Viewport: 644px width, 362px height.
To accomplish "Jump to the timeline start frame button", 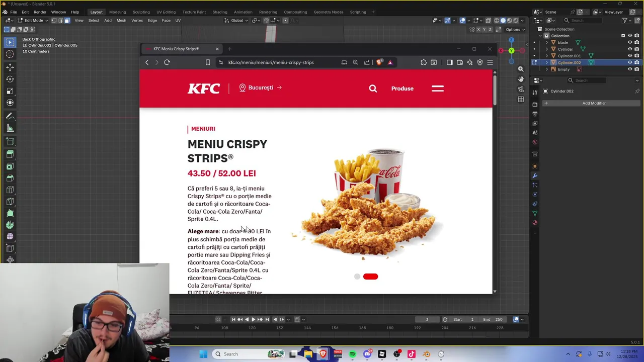I will tap(233, 319).
